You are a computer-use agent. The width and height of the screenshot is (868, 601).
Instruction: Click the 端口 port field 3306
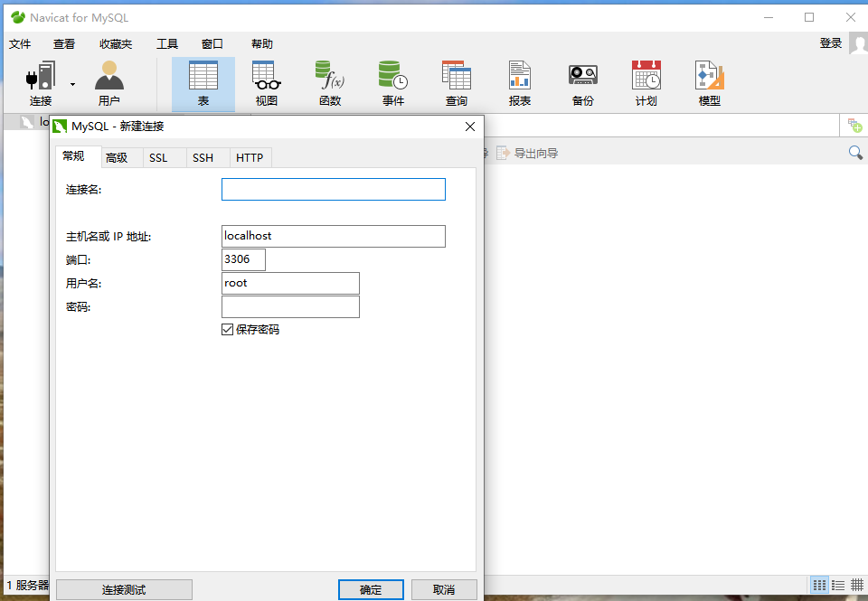tap(243, 259)
